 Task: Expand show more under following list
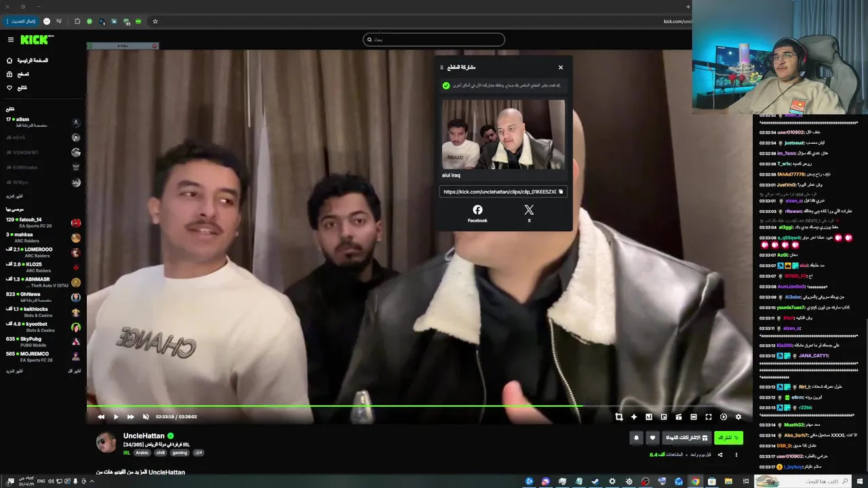[x=14, y=196]
